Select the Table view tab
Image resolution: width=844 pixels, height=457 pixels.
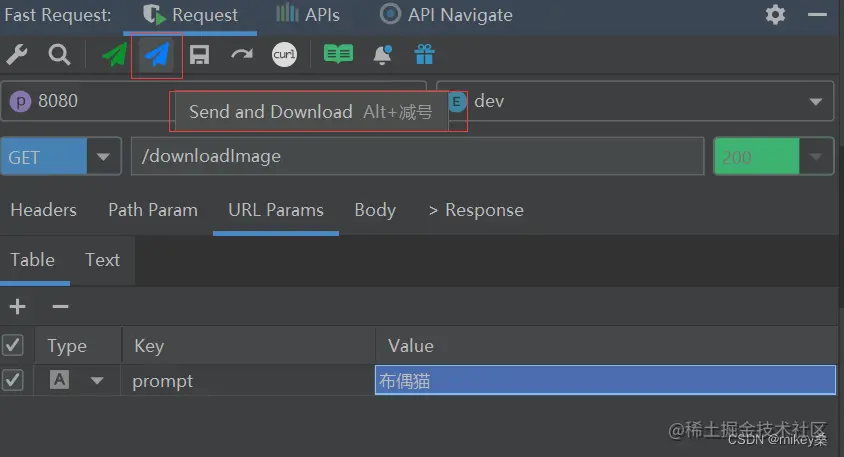pyautogui.click(x=33, y=260)
